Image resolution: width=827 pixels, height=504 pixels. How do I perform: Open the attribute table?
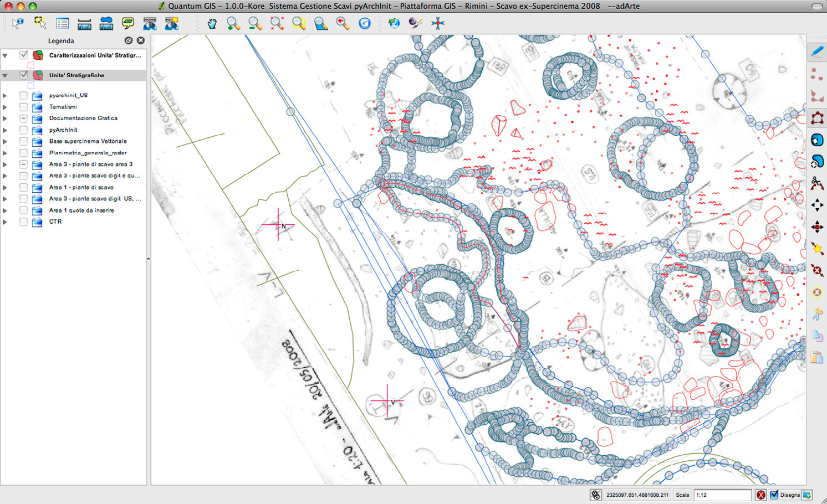tap(62, 23)
